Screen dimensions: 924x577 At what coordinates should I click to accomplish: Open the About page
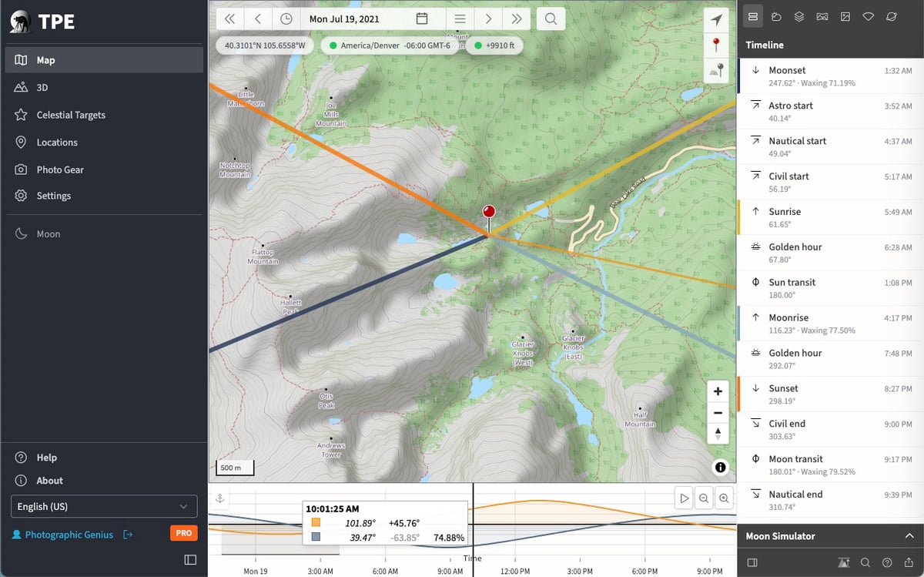pos(104,481)
